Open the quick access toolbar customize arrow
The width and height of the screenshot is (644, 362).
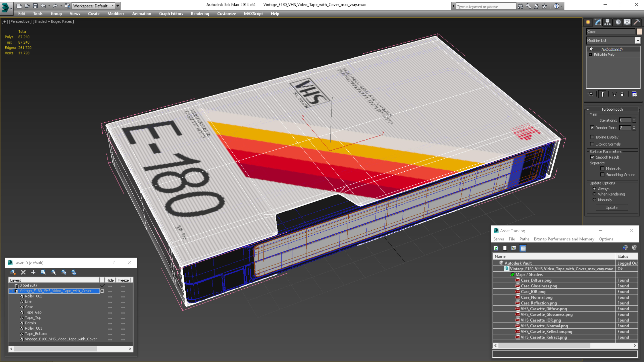coord(117,6)
